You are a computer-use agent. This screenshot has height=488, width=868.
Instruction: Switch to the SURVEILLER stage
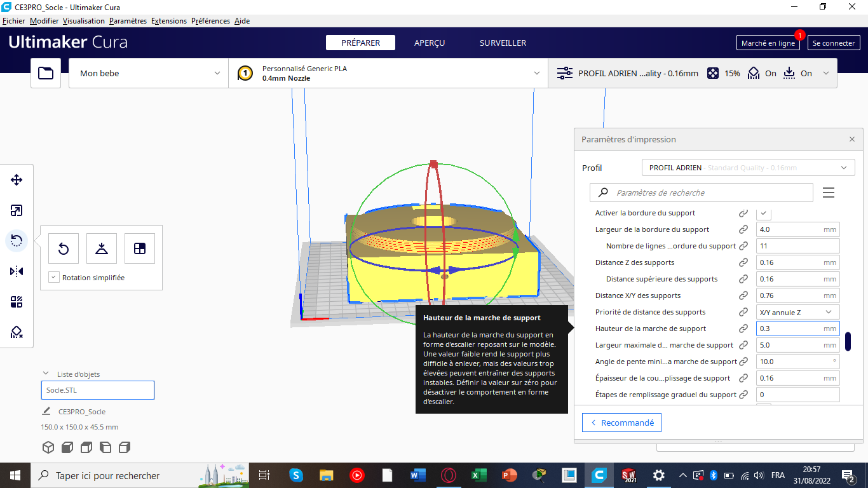click(x=503, y=43)
